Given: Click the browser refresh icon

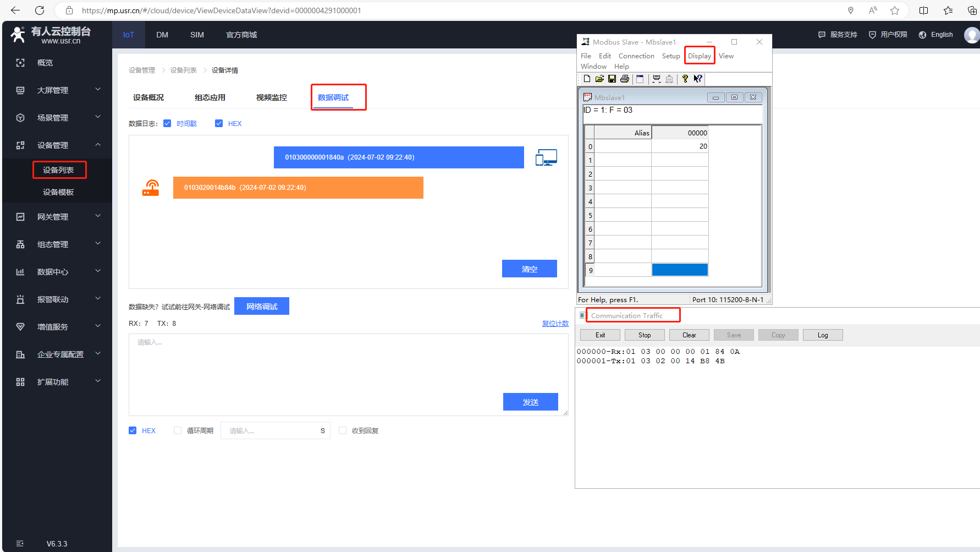Looking at the screenshot, I should click(40, 10).
